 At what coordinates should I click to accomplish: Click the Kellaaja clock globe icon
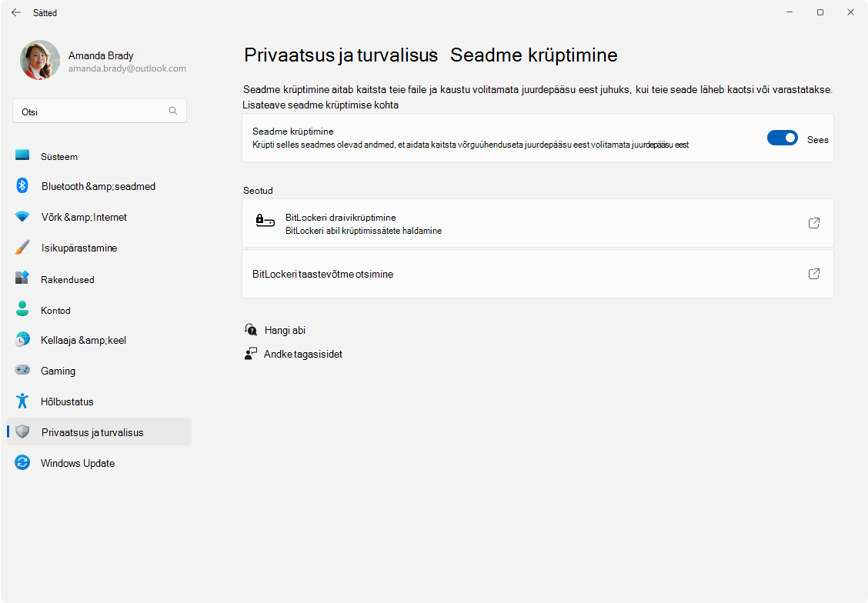[x=22, y=339]
